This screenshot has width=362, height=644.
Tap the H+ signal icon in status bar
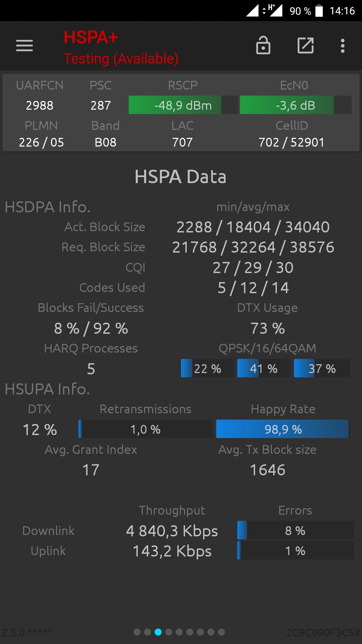(x=272, y=10)
